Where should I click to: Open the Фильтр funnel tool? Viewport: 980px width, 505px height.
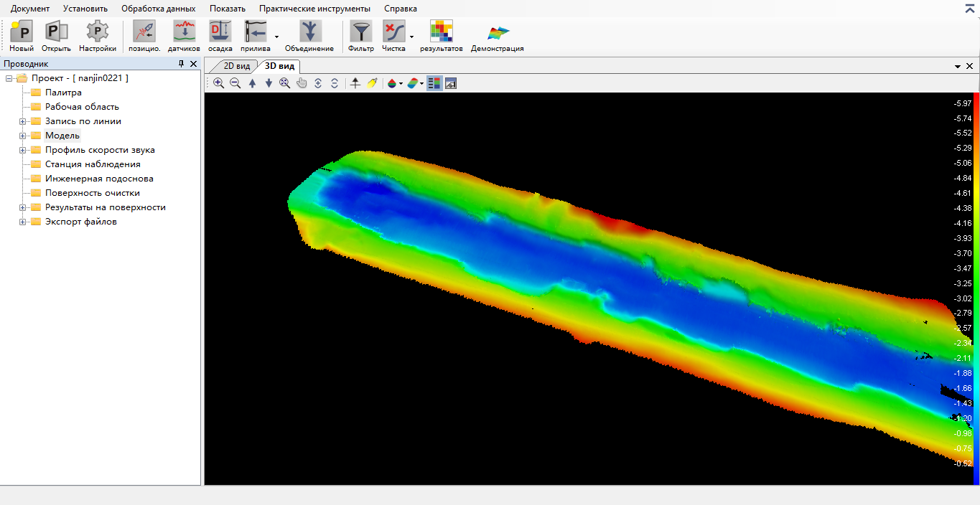[360, 32]
